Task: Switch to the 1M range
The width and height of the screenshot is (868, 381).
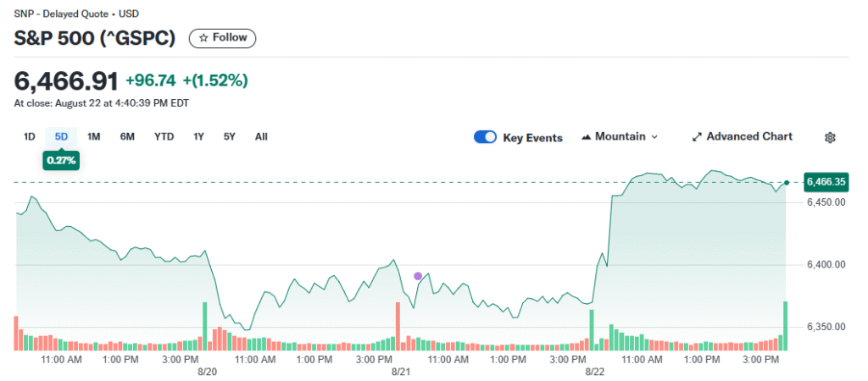Action: (x=93, y=136)
